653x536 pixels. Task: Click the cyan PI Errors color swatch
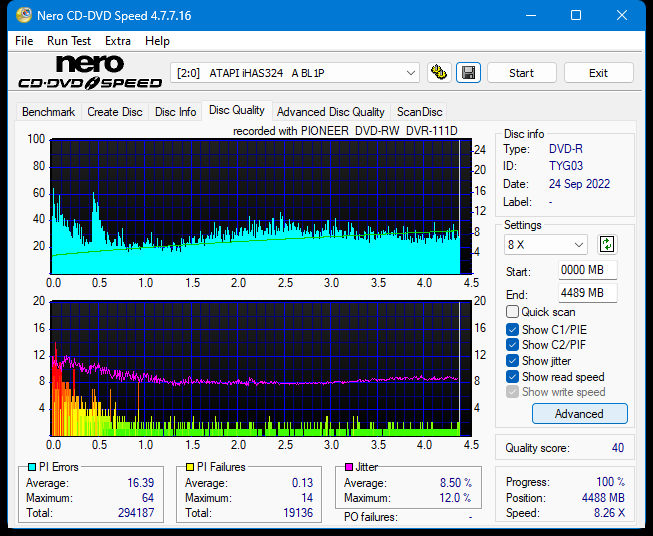[31, 467]
